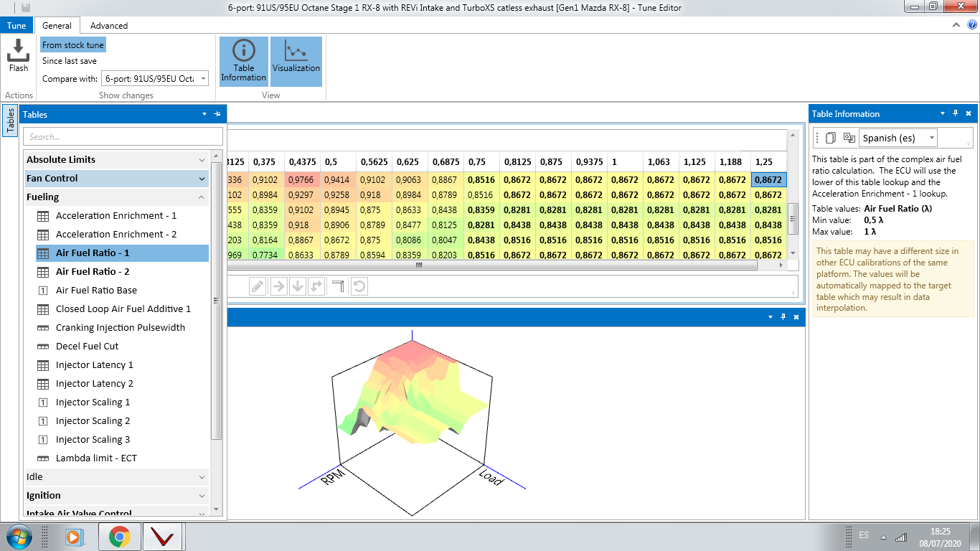The image size is (980, 551).
Task: Select the red 0,9766 table cell
Action: [x=303, y=180]
